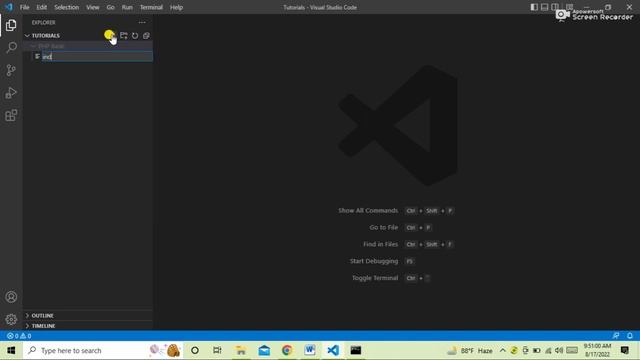Click the Windows taskbar search box
Screen dimensions: 640x360
coord(102,351)
